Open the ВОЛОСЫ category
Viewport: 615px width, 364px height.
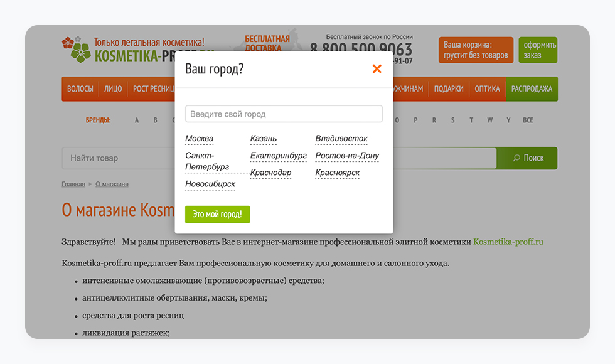pos(80,89)
